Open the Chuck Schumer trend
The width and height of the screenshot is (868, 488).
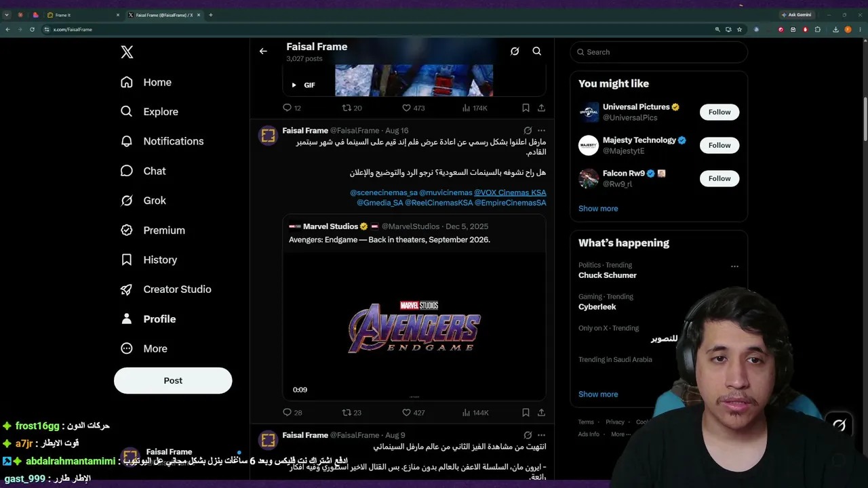point(608,275)
